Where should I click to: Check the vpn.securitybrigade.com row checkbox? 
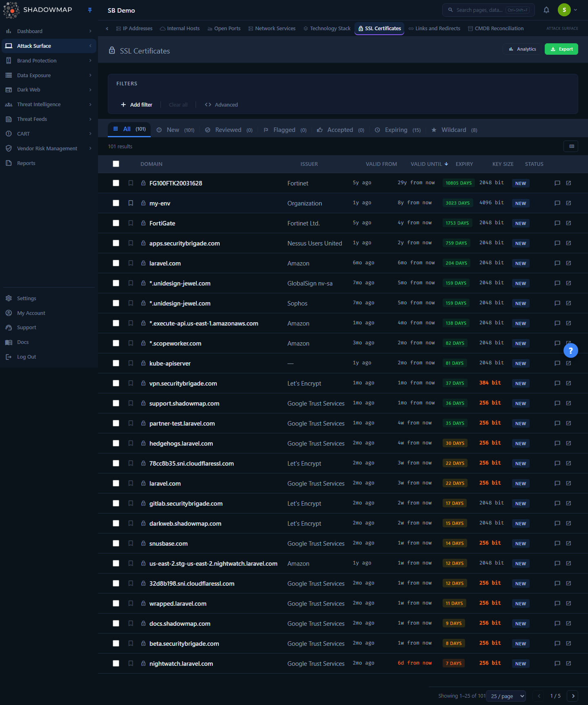click(116, 383)
